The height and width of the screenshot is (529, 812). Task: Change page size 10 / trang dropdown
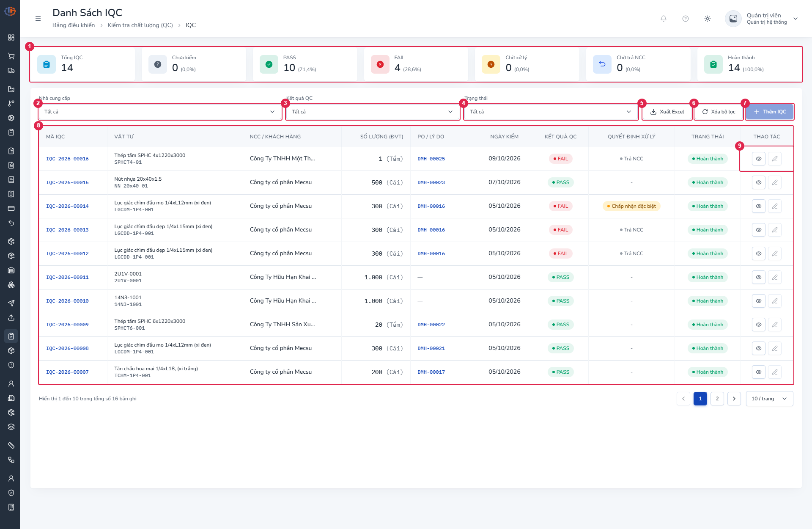point(769,399)
